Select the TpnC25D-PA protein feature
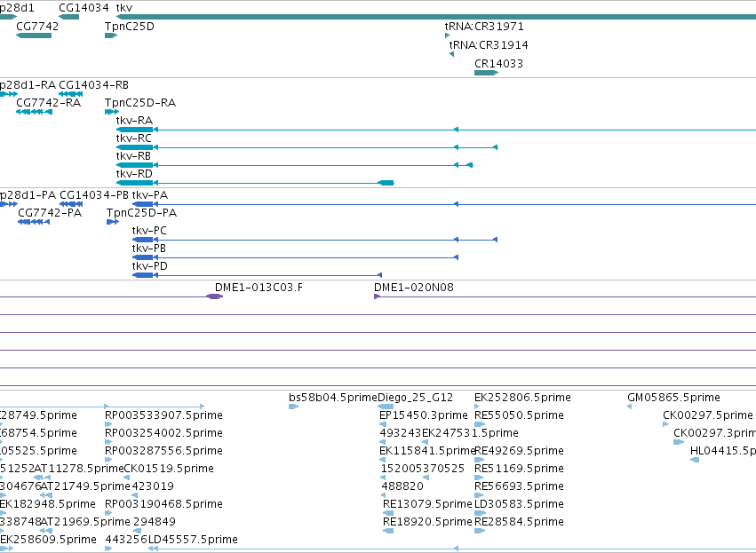This screenshot has height=553, width=756. coord(113,222)
